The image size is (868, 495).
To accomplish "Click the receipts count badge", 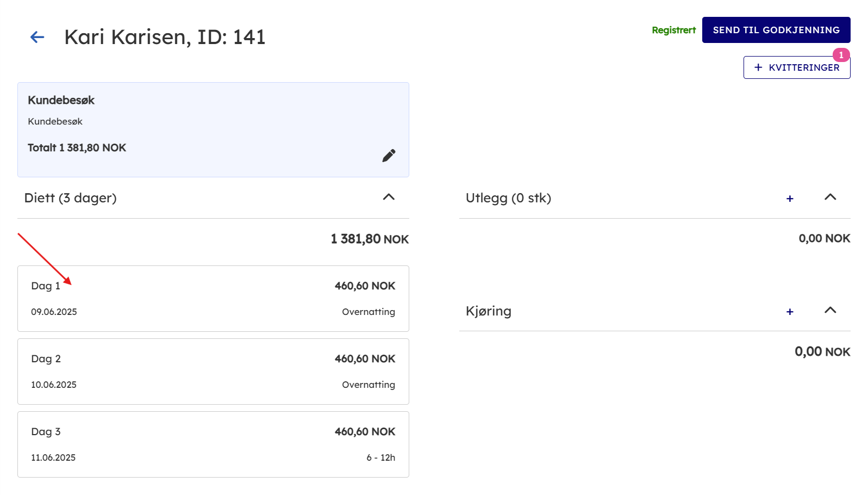I will (841, 55).
